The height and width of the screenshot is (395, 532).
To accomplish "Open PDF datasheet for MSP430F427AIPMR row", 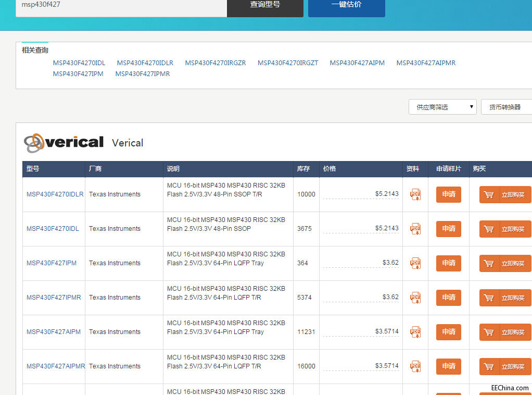I will pos(415,366).
